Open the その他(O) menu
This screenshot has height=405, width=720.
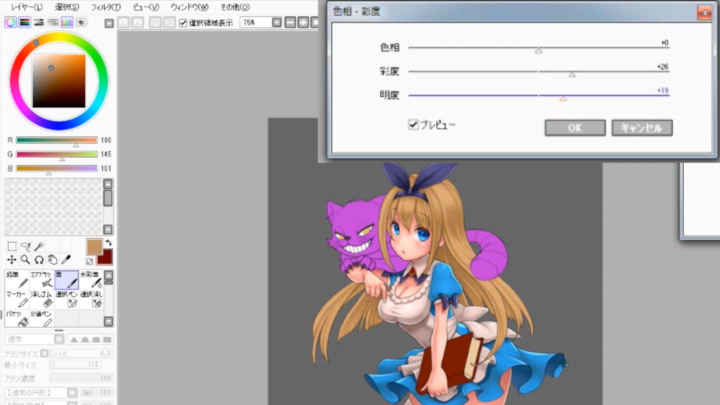click(235, 7)
